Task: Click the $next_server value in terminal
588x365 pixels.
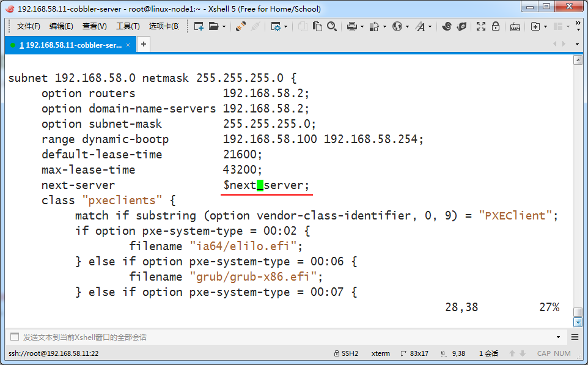Action: coord(266,185)
